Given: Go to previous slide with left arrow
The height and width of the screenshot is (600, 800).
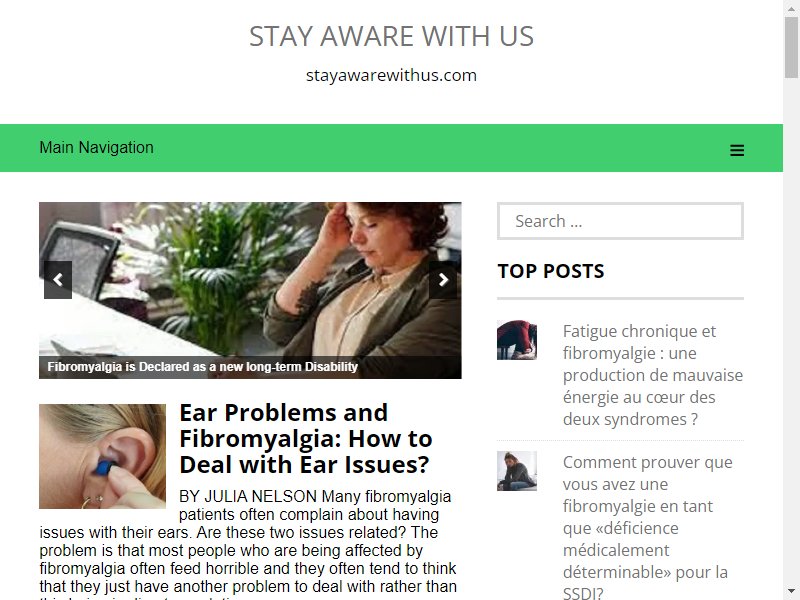Looking at the screenshot, I should point(58,280).
